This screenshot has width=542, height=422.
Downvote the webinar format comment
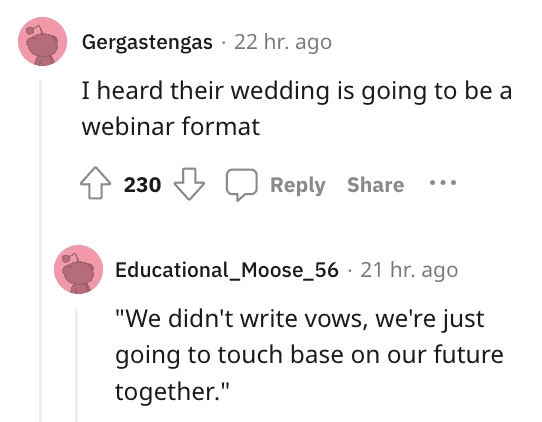point(189,184)
